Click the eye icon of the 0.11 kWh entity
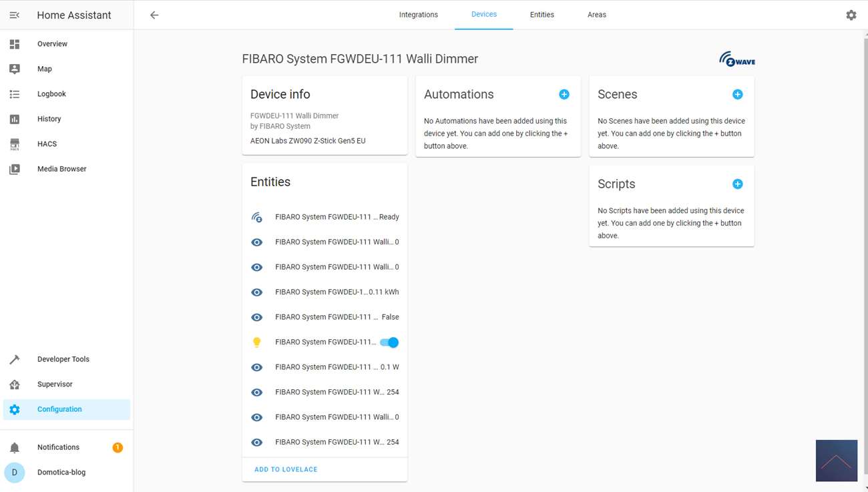Screen dimensions: 868x492 pos(257,292)
